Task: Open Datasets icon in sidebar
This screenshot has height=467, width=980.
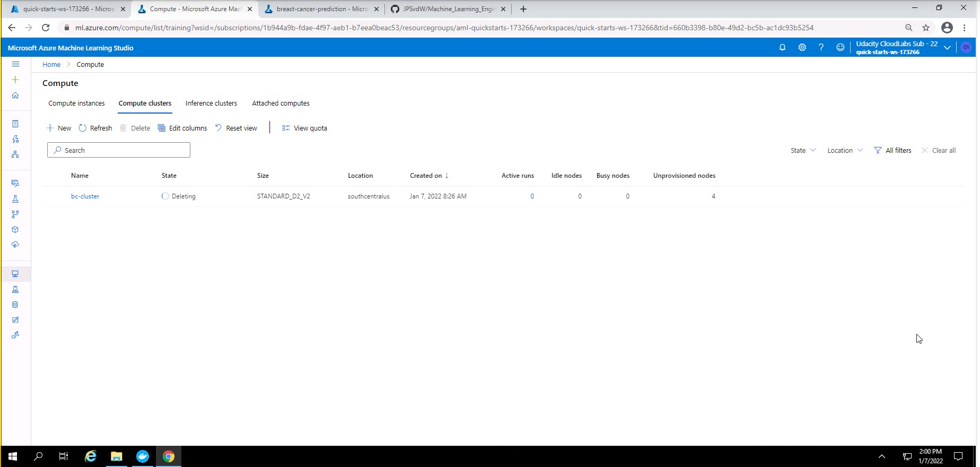Action: pyautogui.click(x=15, y=184)
